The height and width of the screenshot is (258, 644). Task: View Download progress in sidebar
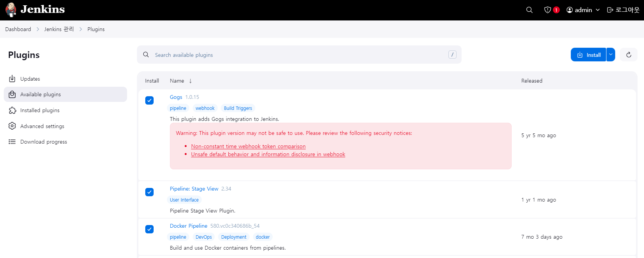[65, 142]
